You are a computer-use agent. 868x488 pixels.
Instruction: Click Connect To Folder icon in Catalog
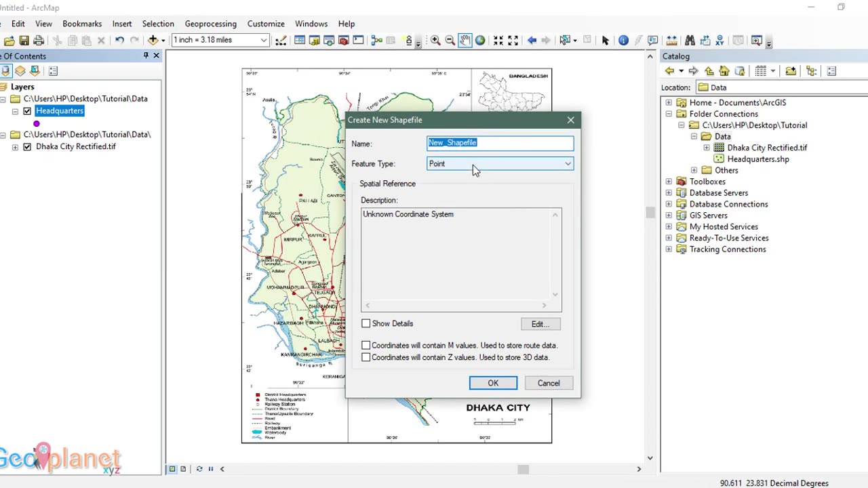pos(791,71)
